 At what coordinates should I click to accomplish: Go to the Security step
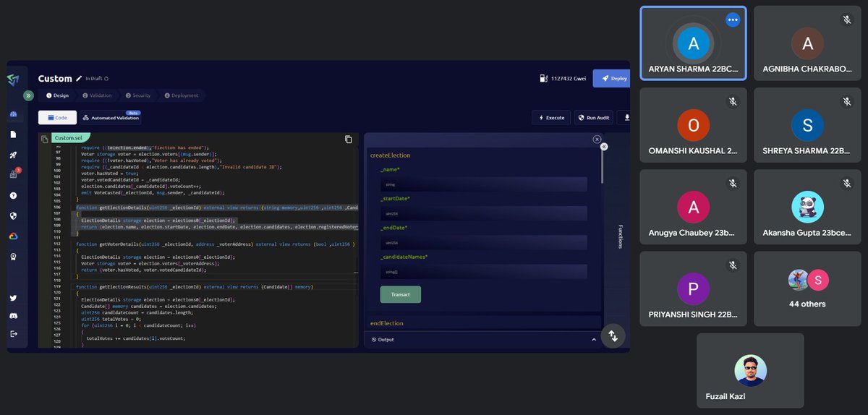(137, 95)
